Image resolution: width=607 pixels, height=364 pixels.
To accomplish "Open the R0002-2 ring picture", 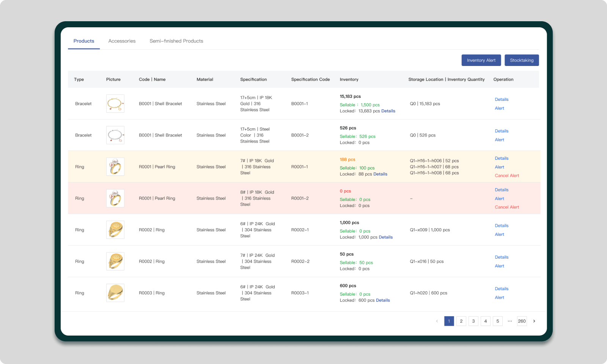I will coord(115,261).
